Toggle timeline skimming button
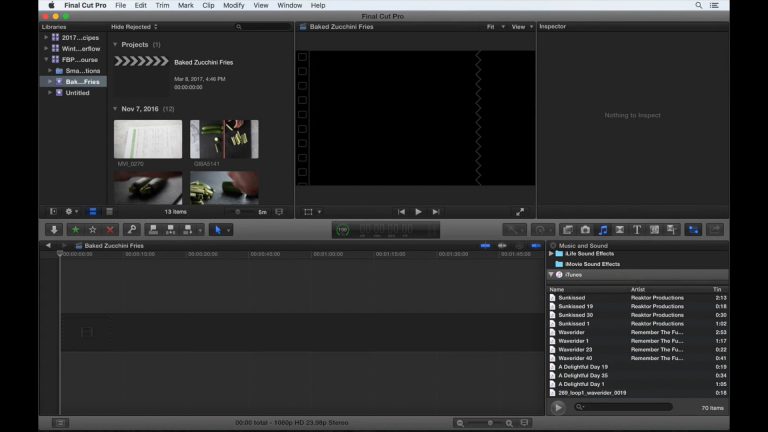Viewport: 768px width, 432px height. tap(485, 245)
